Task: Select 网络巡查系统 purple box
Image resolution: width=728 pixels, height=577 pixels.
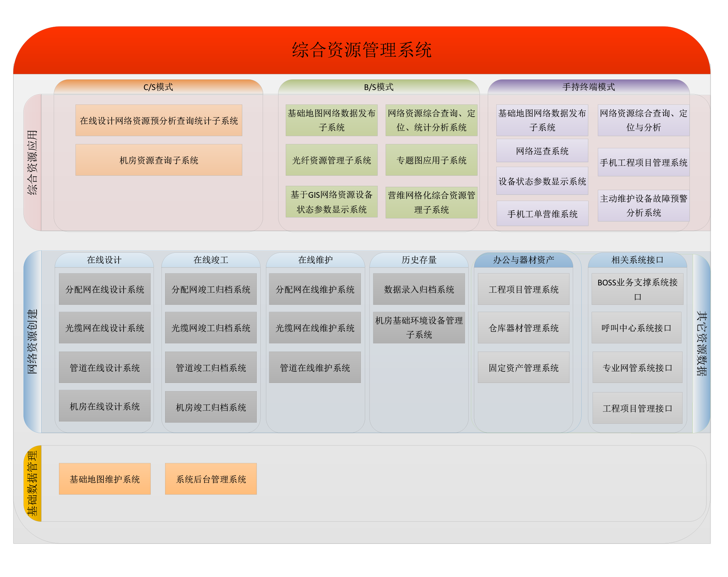Action: [x=542, y=151]
